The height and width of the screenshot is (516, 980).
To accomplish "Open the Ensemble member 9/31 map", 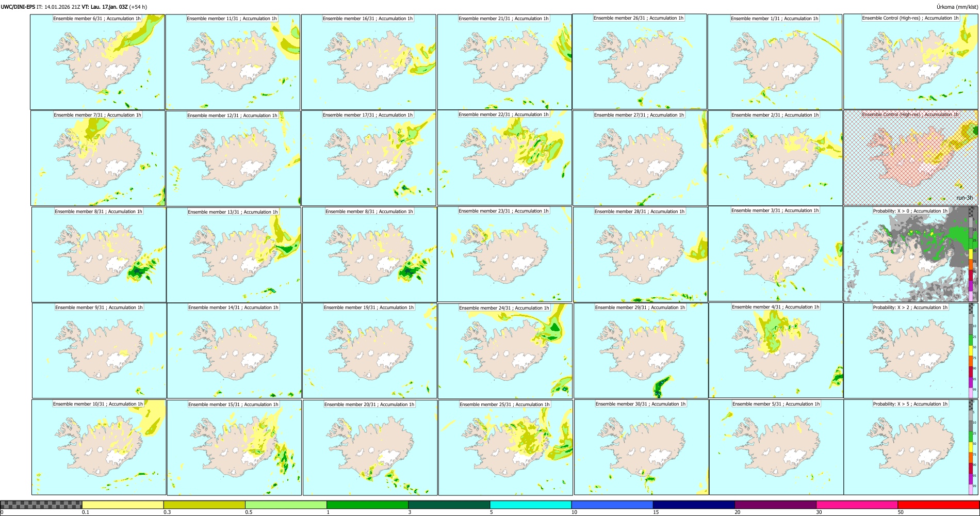I will click(99, 350).
